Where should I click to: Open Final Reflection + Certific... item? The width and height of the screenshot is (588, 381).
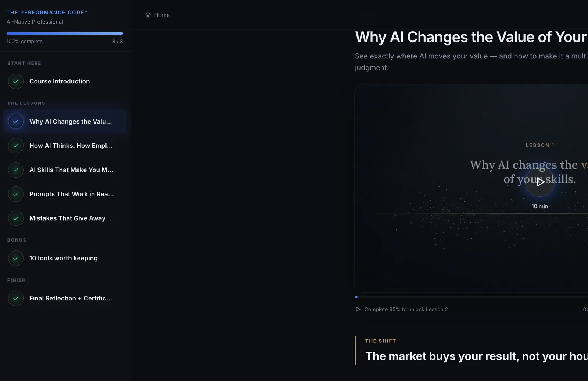click(x=65, y=298)
